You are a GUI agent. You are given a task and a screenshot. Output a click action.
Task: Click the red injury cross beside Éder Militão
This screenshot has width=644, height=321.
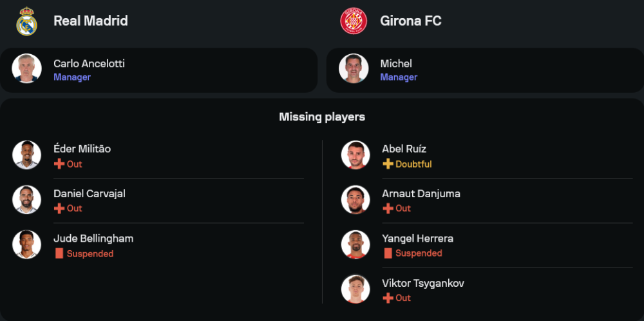tap(59, 164)
